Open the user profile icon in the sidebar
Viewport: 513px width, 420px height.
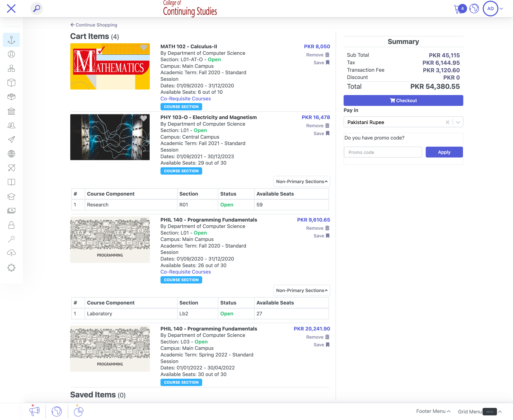point(11,54)
